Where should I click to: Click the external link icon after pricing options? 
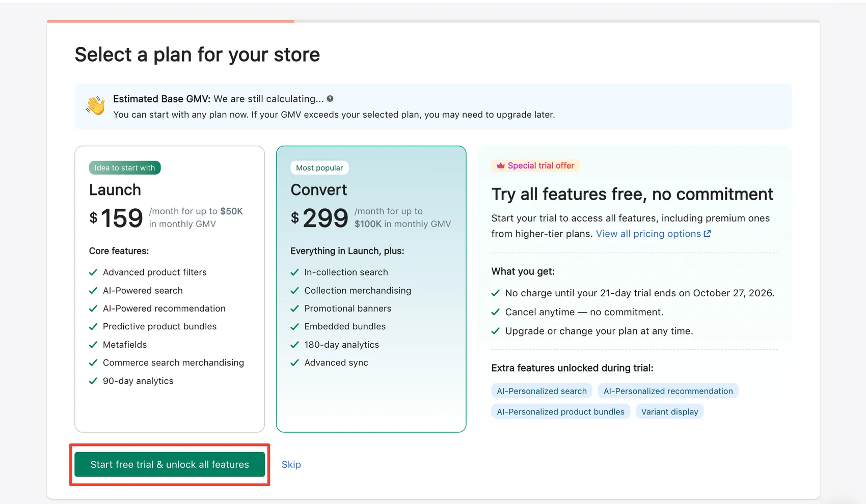click(x=707, y=234)
